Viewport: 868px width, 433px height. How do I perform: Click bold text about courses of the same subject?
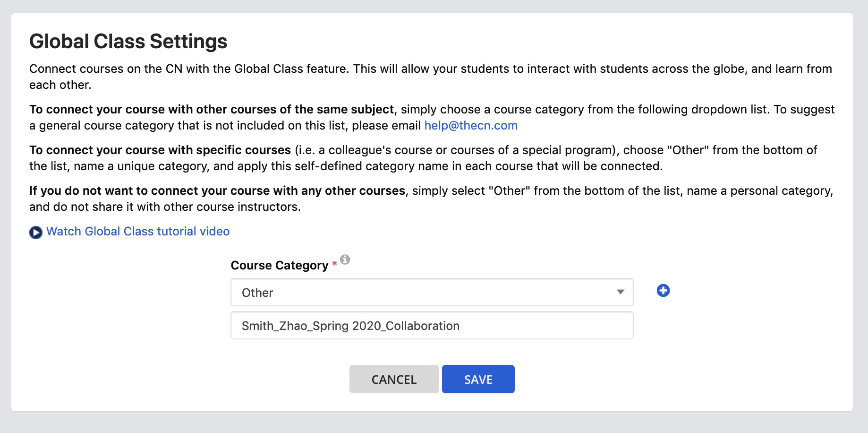click(x=212, y=109)
